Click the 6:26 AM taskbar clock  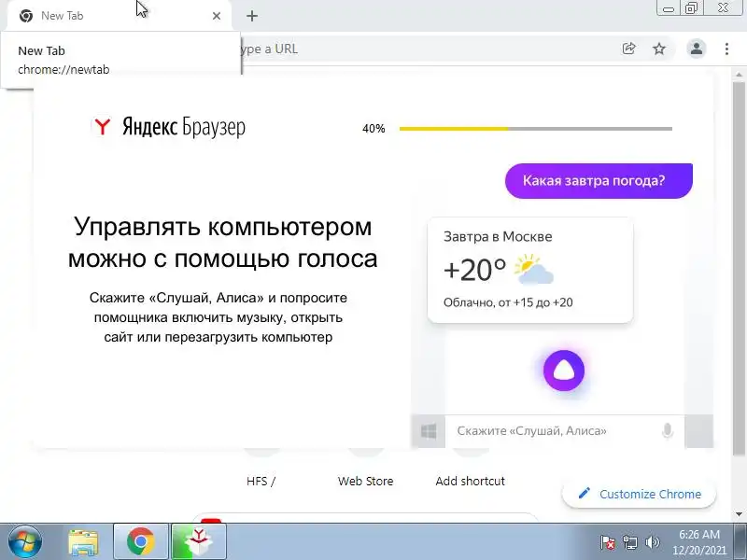click(698, 534)
